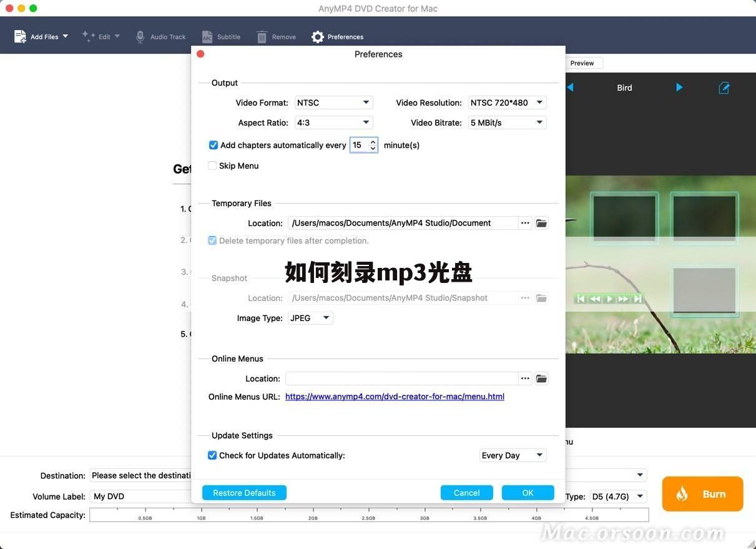The image size is (756, 549).
Task: Click the Remove trash icon
Action: 262,37
